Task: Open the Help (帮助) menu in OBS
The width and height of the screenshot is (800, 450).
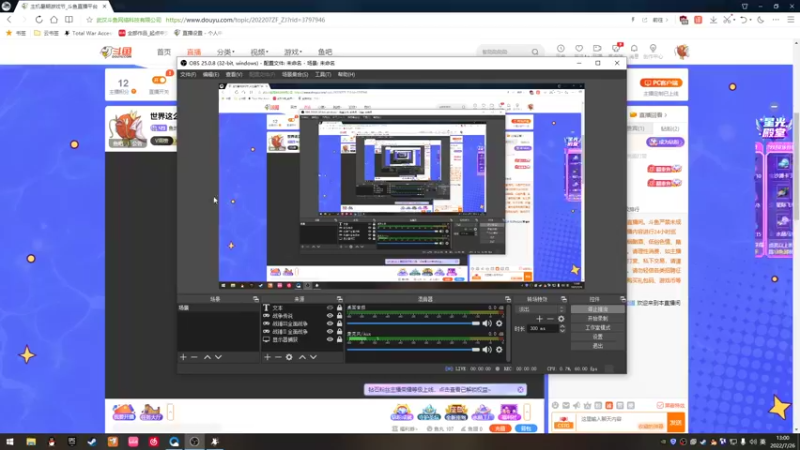Action: click(x=346, y=74)
